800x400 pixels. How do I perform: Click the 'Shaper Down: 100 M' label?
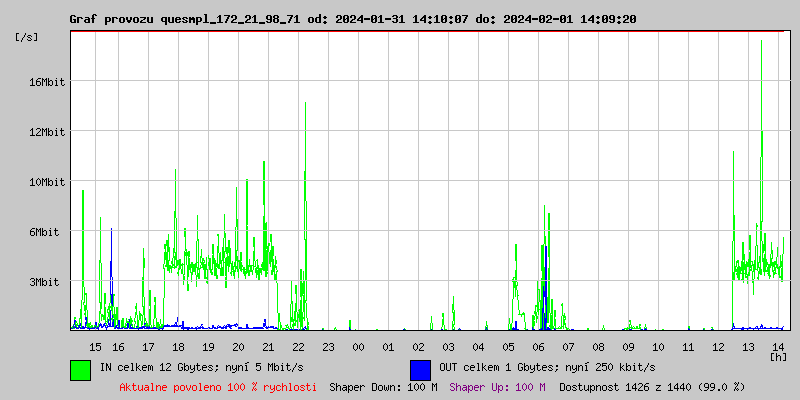(x=383, y=386)
